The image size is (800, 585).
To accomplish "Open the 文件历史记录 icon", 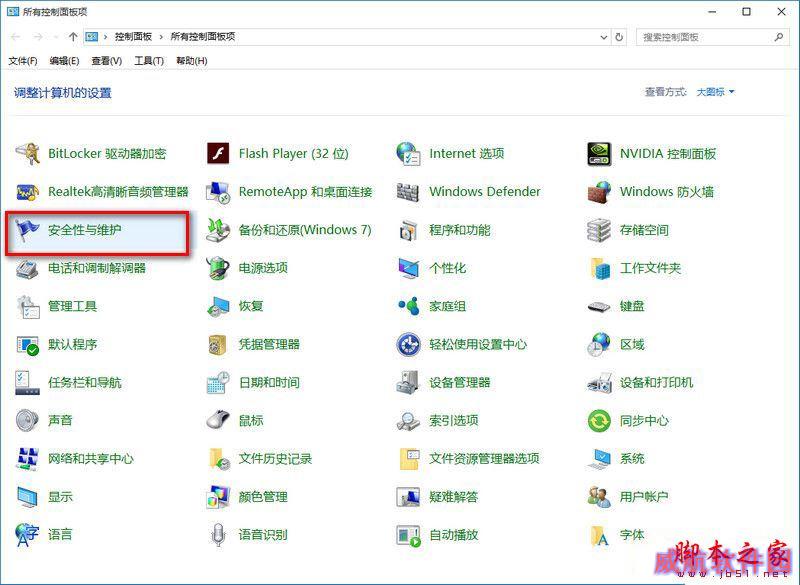I will (218, 459).
